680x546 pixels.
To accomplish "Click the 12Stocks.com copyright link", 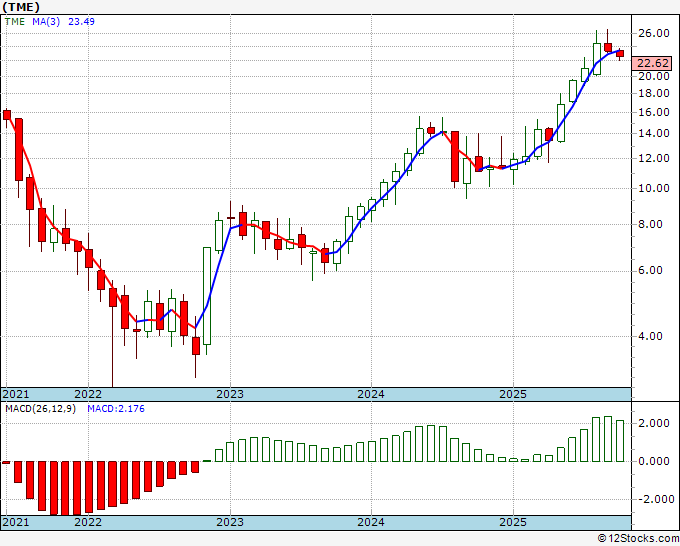I will click(638, 539).
